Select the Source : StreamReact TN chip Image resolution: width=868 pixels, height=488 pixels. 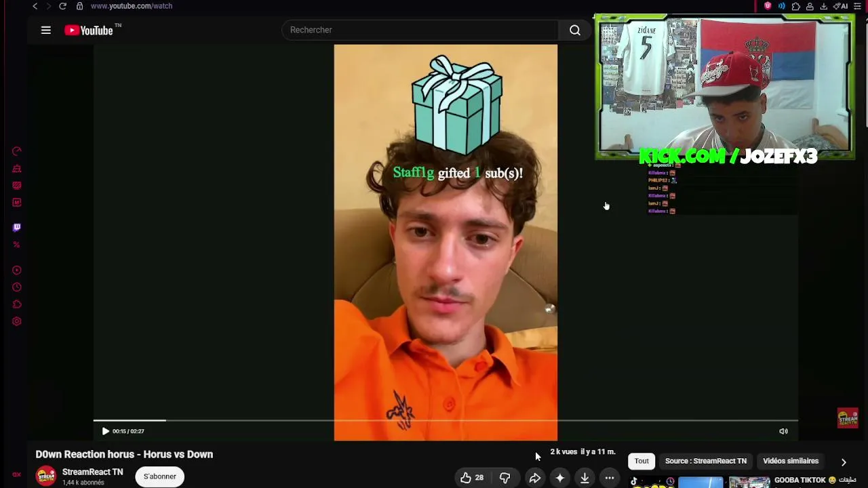point(706,461)
